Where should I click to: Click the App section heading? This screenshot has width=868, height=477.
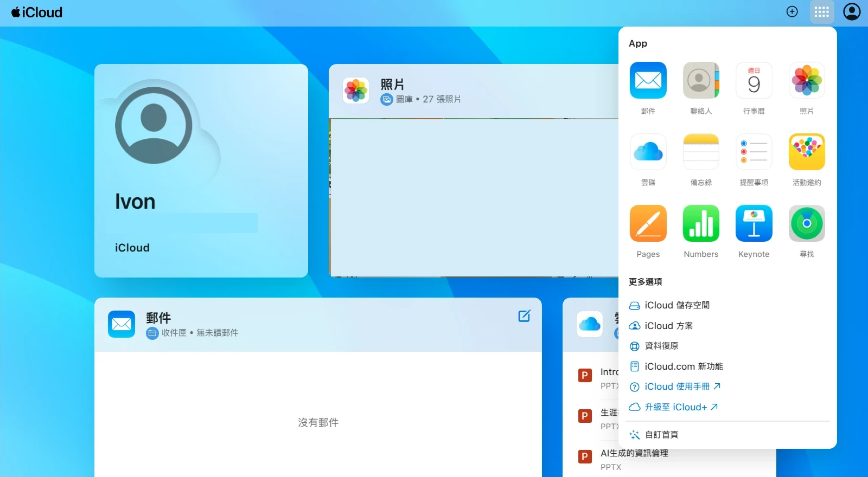(x=638, y=43)
